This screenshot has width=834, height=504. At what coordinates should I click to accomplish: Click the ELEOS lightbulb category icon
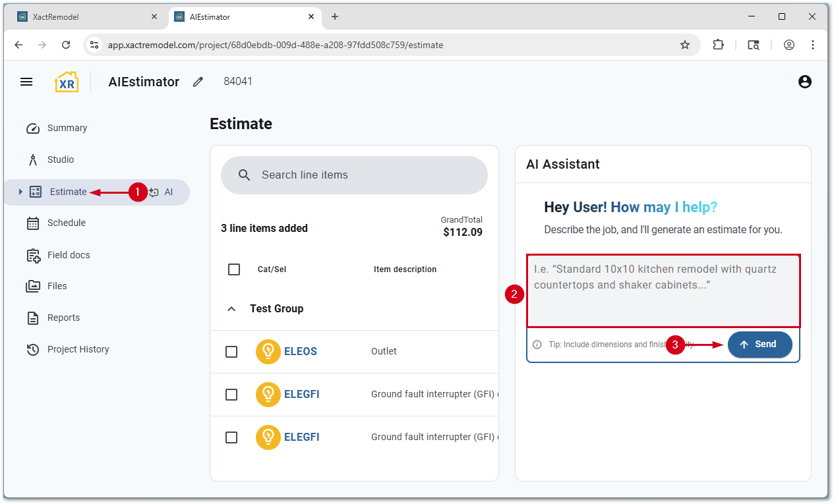click(x=268, y=352)
